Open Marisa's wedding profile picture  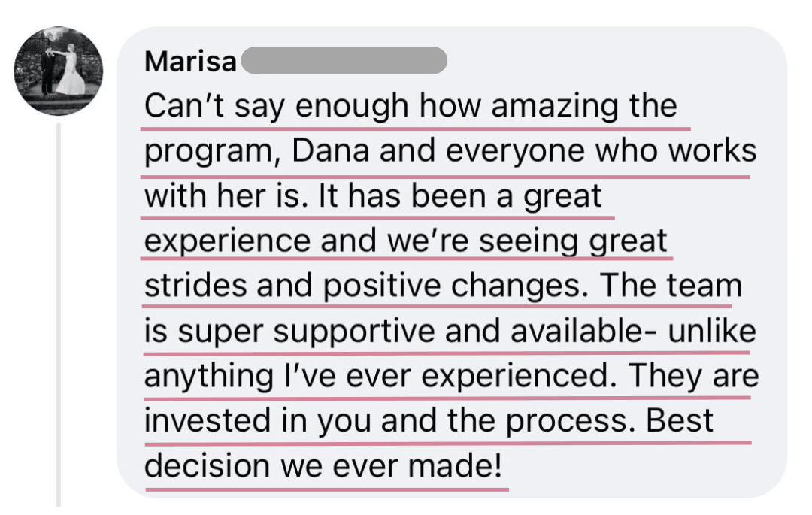pos(59,71)
